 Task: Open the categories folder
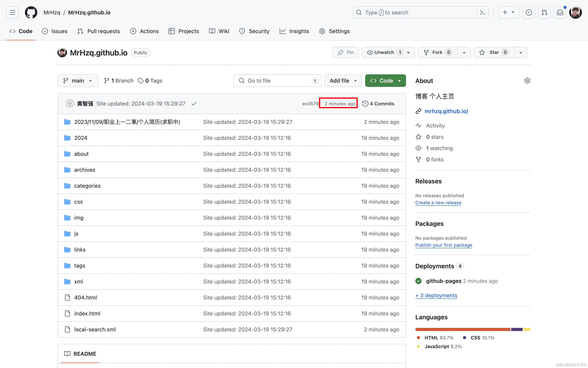point(87,186)
